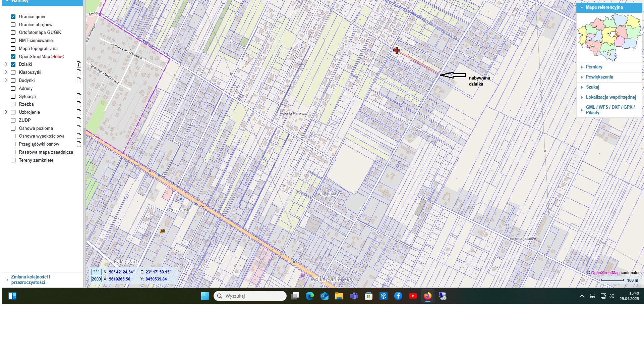Open File Explorer in the taskbar
This screenshot has height=363, width=644.
pyautogui.click(x=339, y=296)
